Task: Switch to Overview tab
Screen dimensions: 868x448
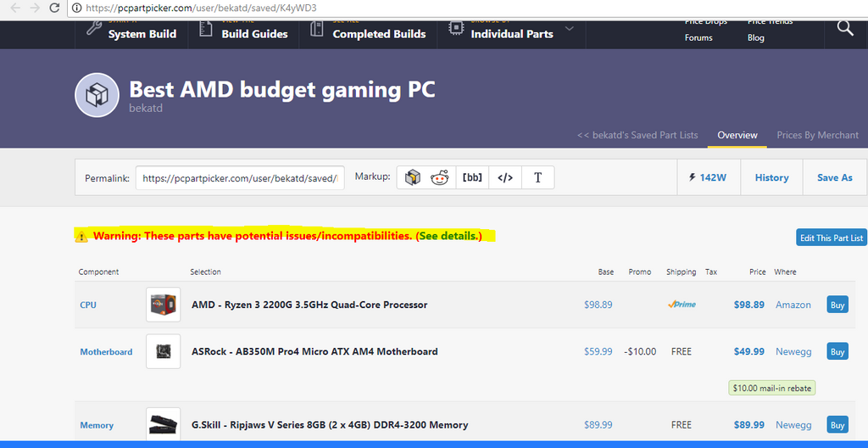Action: (737, 135)
